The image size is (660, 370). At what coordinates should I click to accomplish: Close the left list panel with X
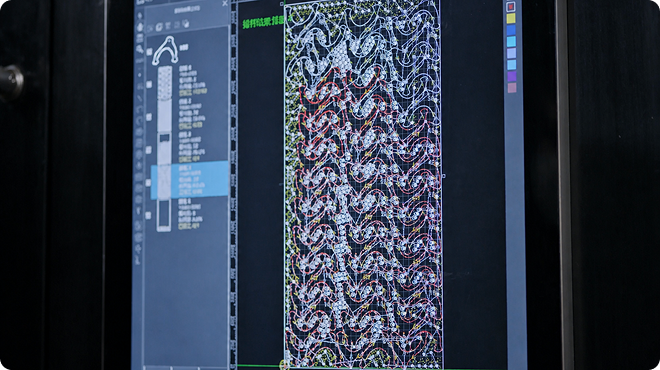[x=225, y=3]
